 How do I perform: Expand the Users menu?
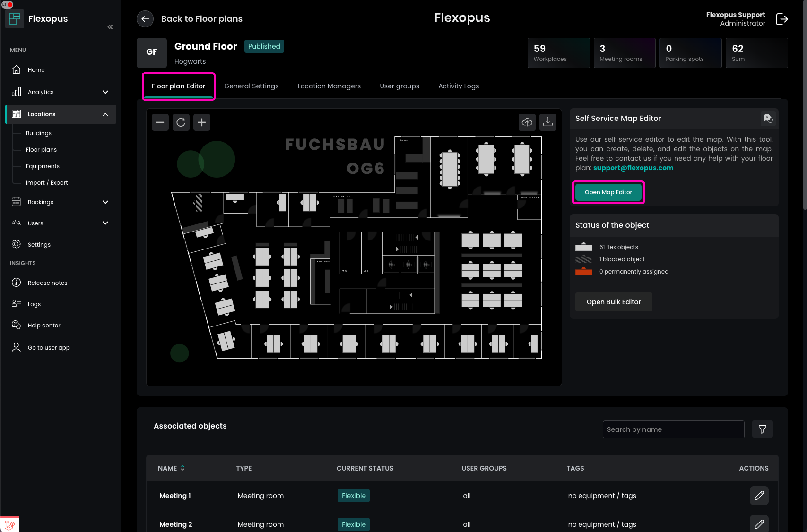click(x=105, y=223)
